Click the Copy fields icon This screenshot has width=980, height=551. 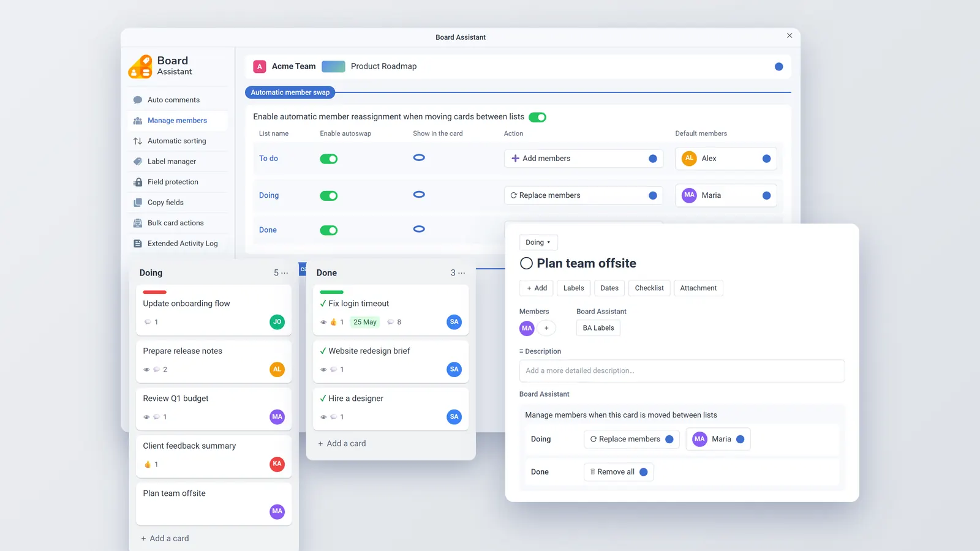(x=138, y=203)
